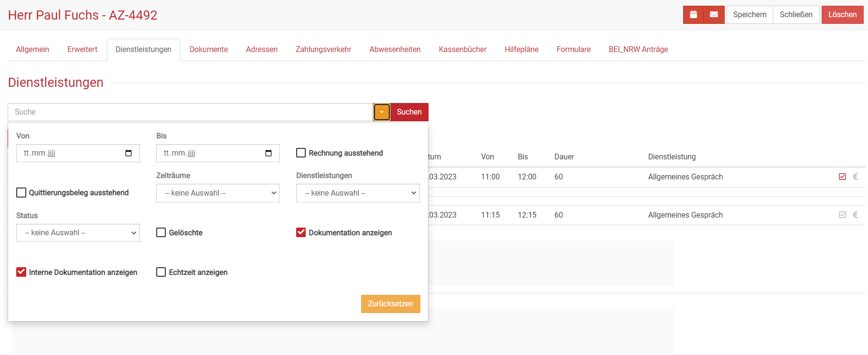Open date picker in Bis field
The width and height of the screenshot is (868, 355).
click(268, 153)
